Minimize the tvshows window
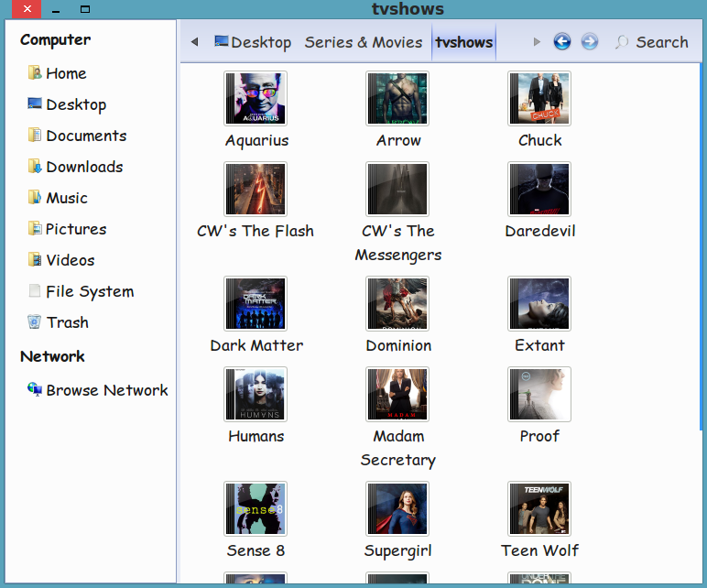This screenshot has height=588, width=707. pyautogui.click(x=56, y=10)
